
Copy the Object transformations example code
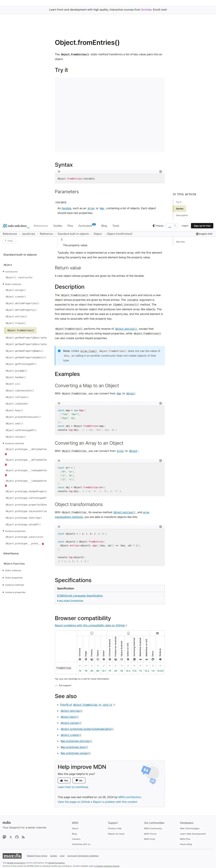point(161,527)
